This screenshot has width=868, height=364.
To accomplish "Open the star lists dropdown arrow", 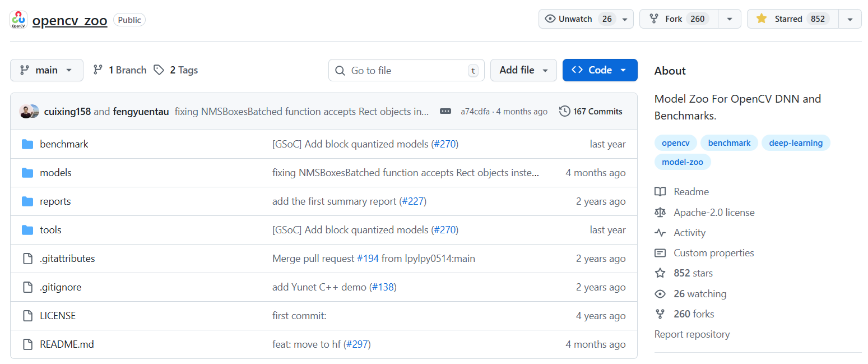I will click(x=850, y=19).
